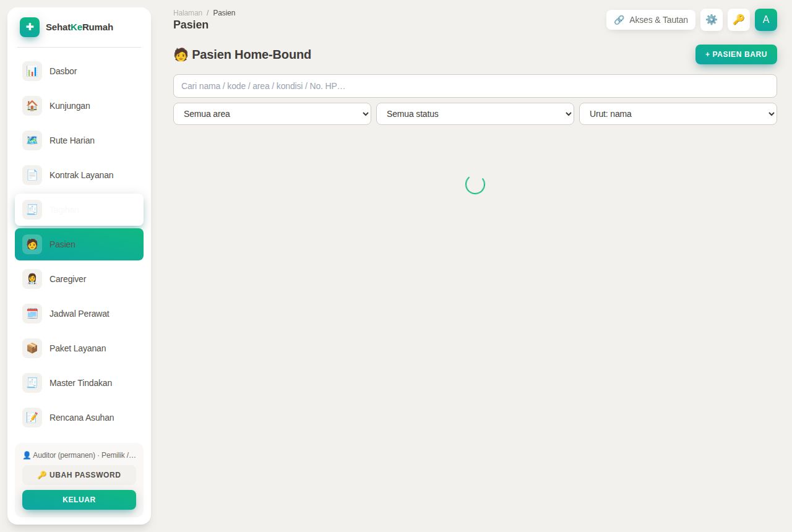The image size is (792, 532).
Task: Open the Semua status filter dropdown
Action: click(475, 114)
